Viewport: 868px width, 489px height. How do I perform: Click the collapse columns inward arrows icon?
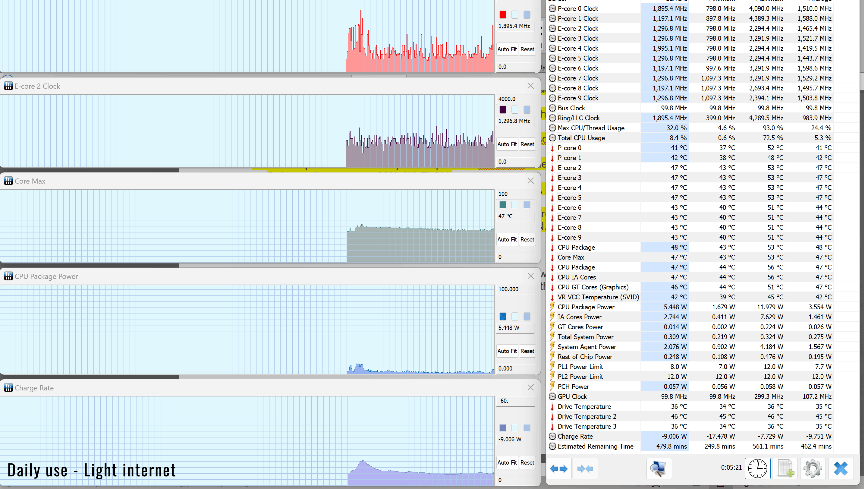(585, 468)
